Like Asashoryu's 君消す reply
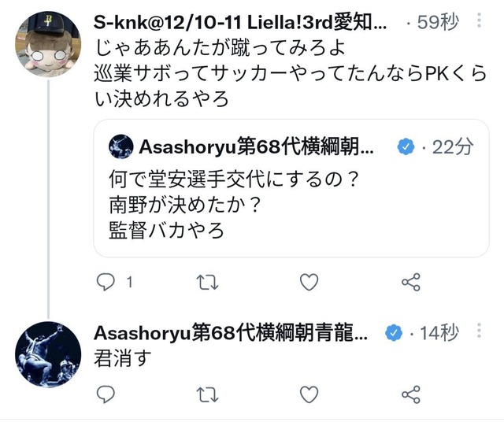Viewport: 504px width, 422px height. [309, 394]
